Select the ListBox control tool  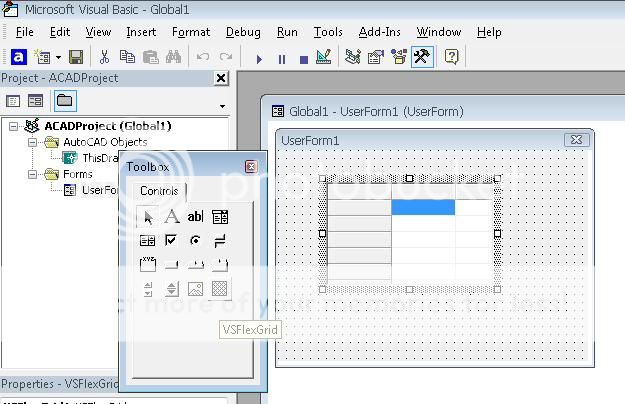point(147,241)
